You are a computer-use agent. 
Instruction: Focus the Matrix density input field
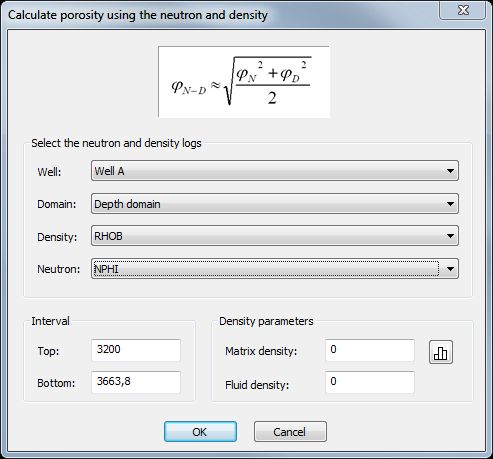[x=370, y=350]
